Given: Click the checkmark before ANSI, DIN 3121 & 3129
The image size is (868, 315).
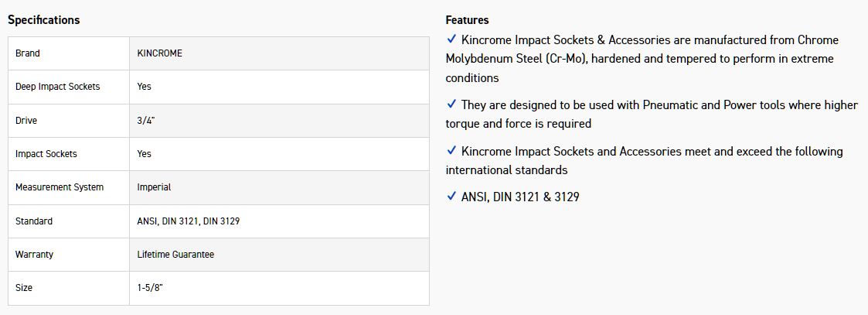Looking at the screenshot, I should 451,197.
